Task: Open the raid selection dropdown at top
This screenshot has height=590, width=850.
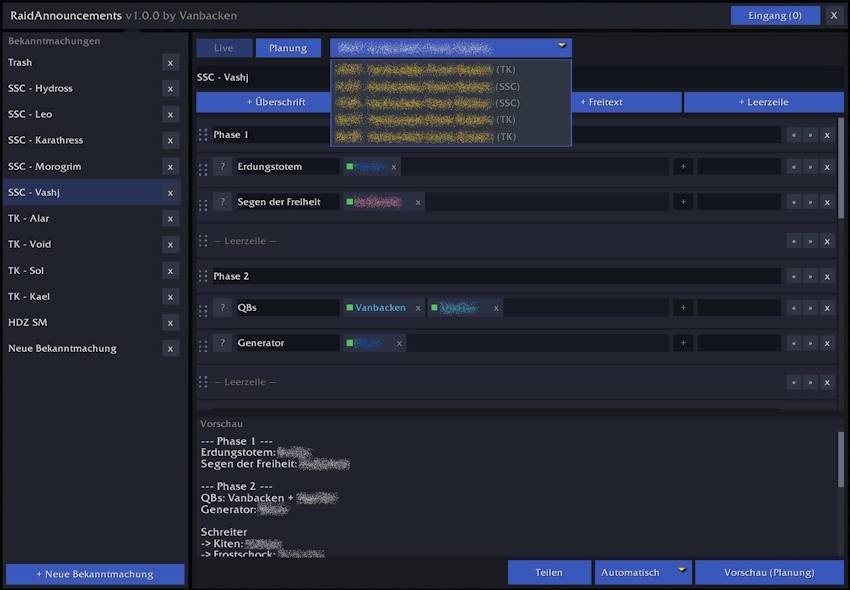Action: pos(450,48)
